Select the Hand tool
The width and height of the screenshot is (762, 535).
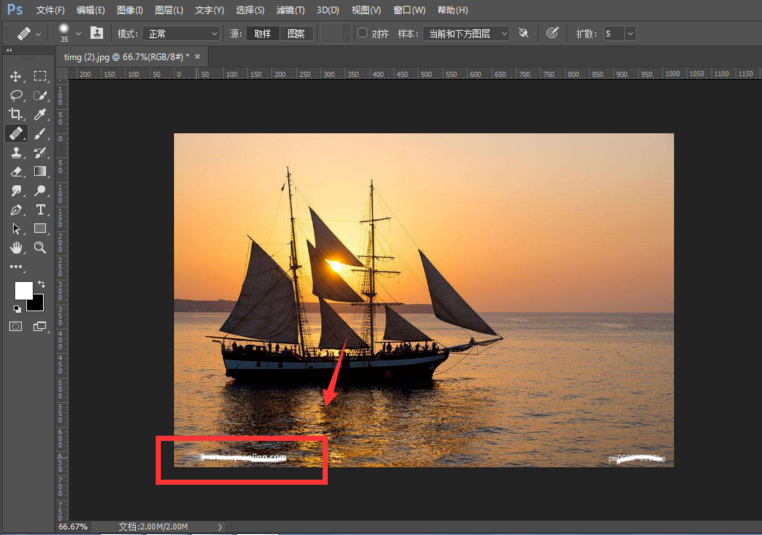pyautogui.click(x=16, y=247)
